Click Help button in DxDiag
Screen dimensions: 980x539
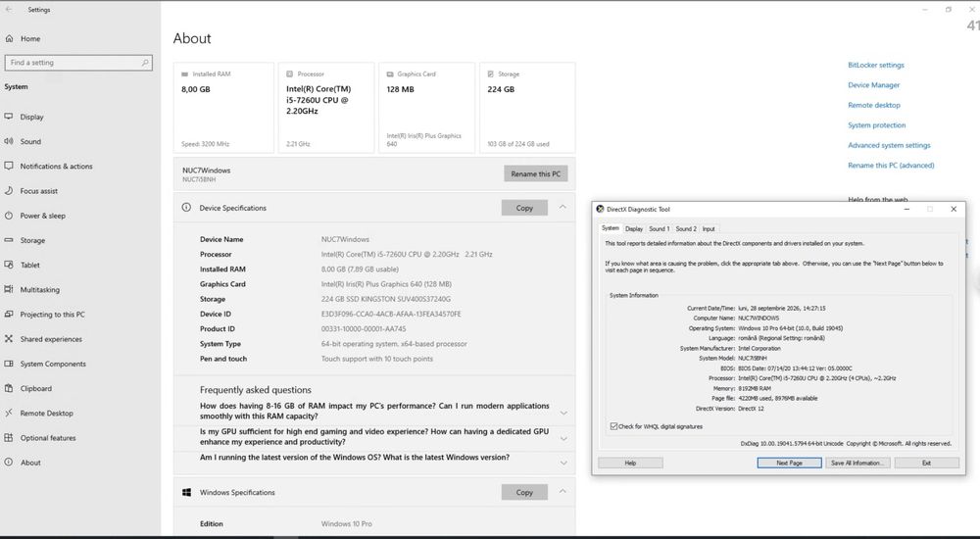pyautogui.click(x=630, y=463)
